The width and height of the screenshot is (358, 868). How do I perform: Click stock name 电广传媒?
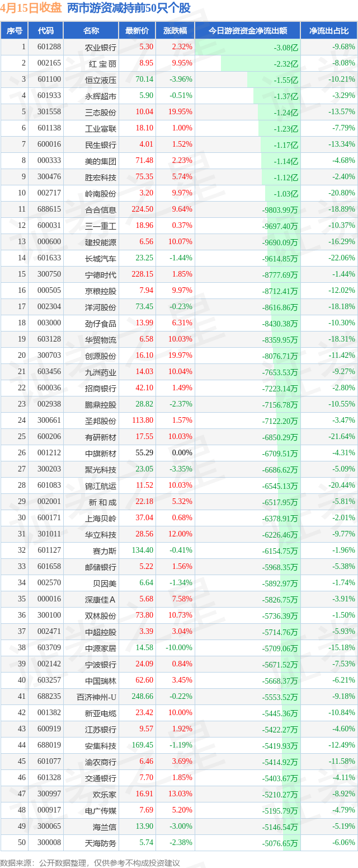[x=101, y=810]
